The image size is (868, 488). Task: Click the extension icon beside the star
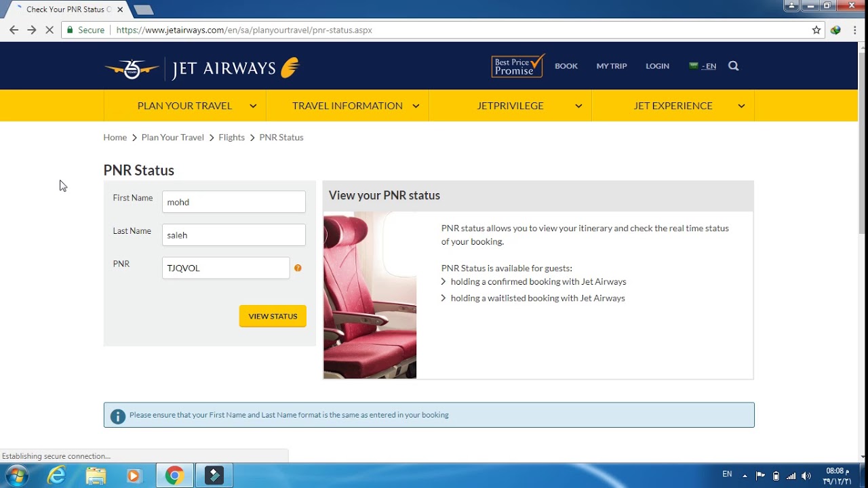[835, 30]
